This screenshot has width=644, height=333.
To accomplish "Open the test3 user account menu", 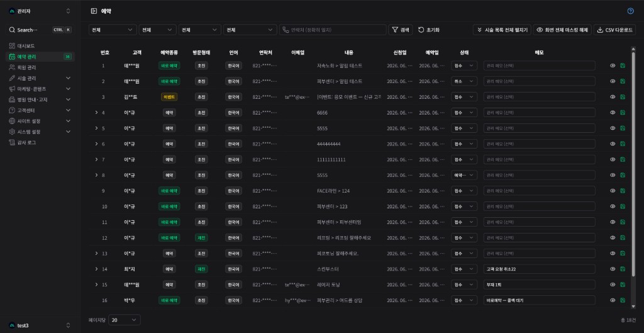I will pyautogui.click(x=40, y=325).
